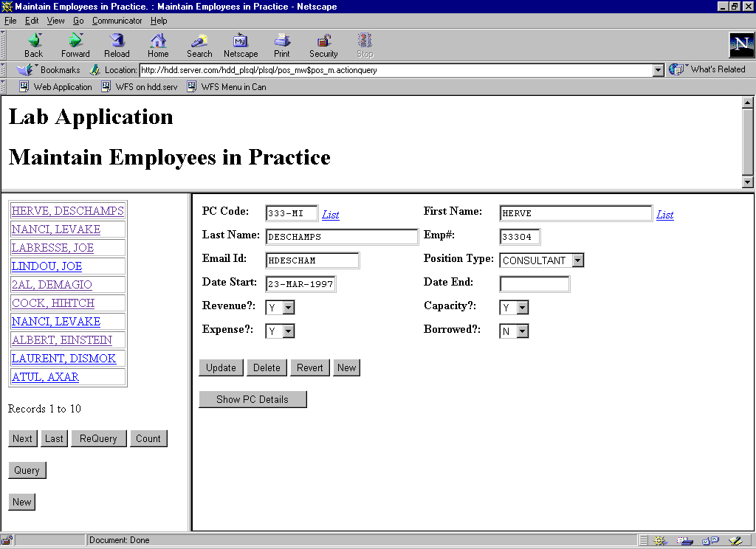This screenshot has height=549, width=756.
Task: Click Show PC Details button
Action: tap(252, 399)
